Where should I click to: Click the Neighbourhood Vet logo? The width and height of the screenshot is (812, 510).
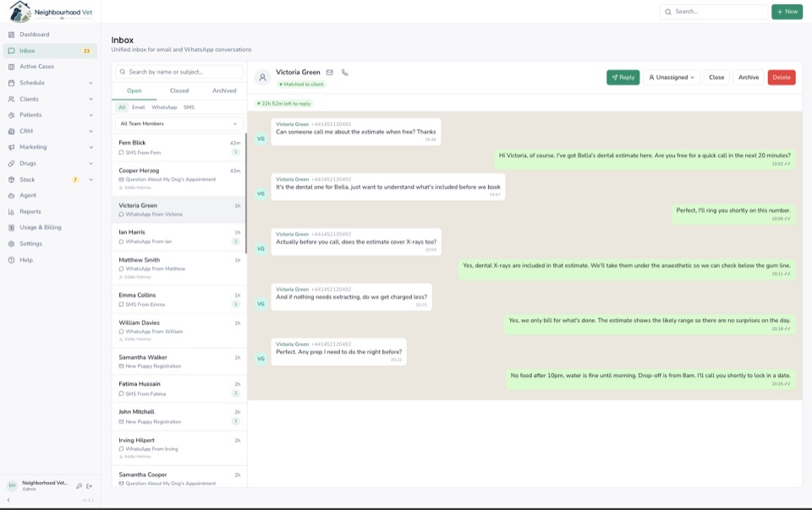[x=51, y=11]
